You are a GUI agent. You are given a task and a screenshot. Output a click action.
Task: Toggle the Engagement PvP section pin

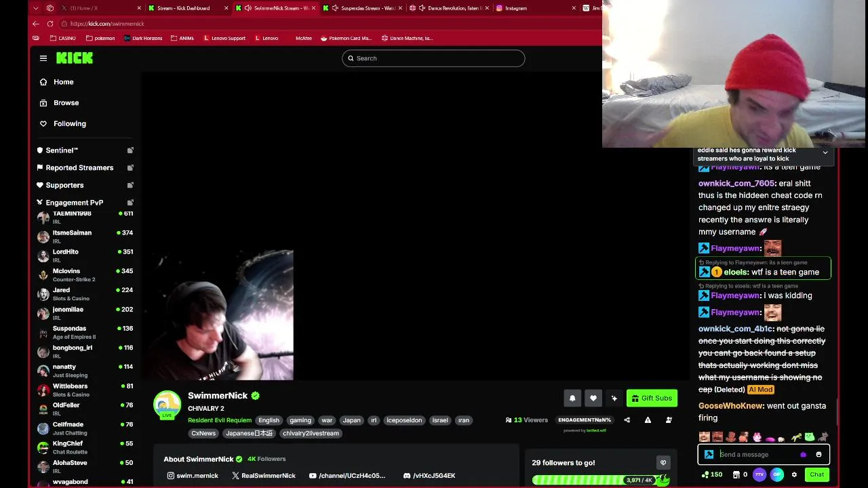pyautogui.click(x=130, y=203)
